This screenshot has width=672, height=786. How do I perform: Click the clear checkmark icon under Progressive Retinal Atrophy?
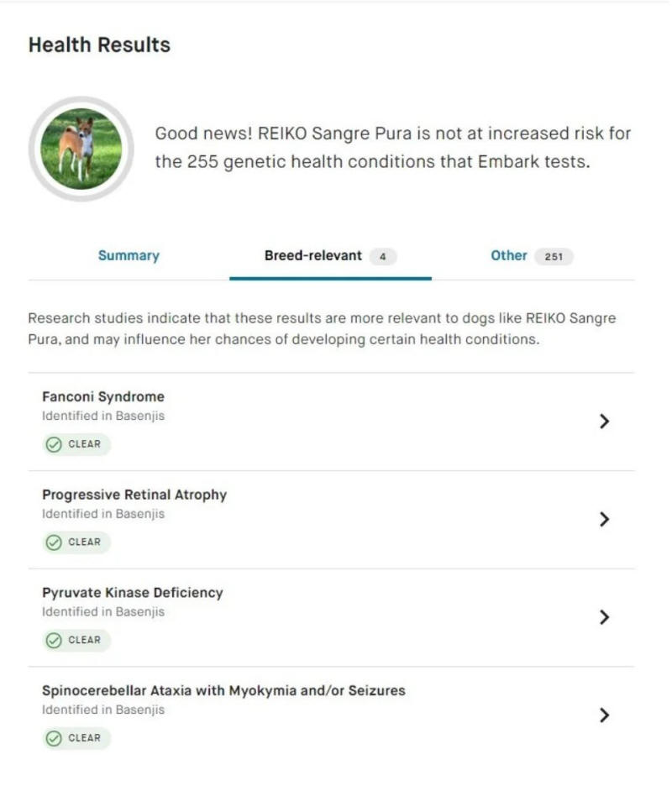click(x=54, y=542)
